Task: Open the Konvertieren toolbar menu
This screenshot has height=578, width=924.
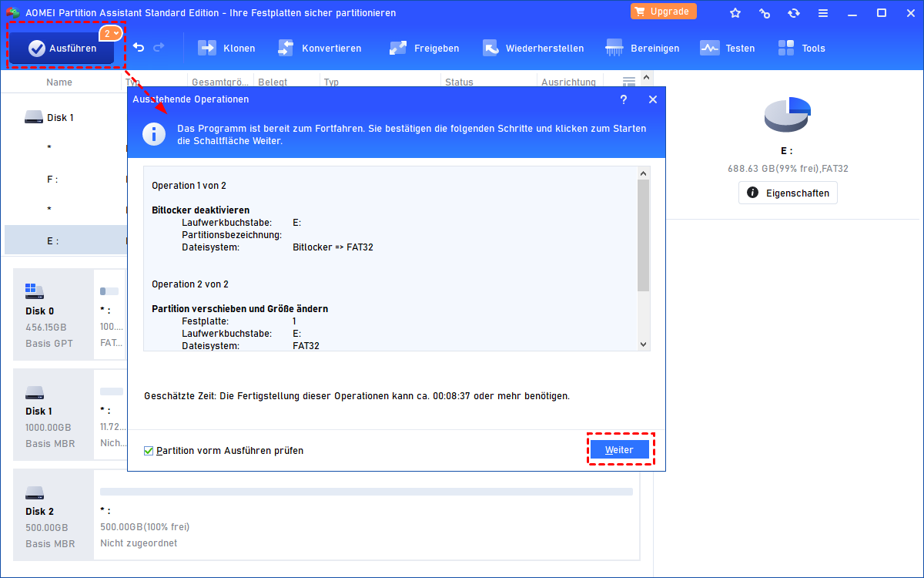Action: 319,48
